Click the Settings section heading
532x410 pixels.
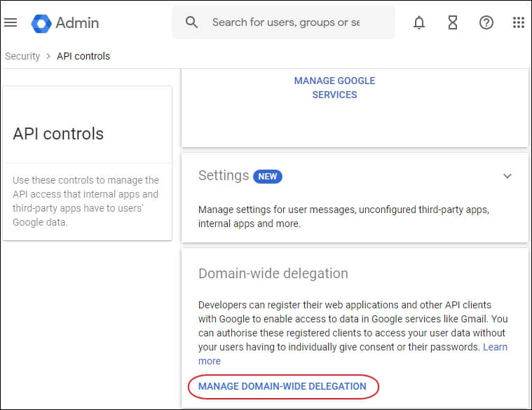[x=224, y=176]
